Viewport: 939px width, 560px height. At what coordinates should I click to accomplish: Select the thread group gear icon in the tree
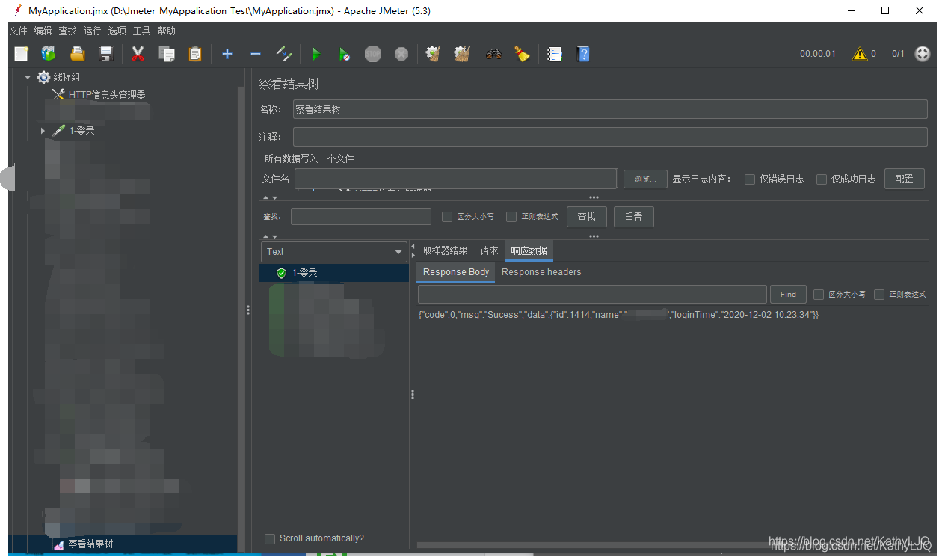(43, 77)
